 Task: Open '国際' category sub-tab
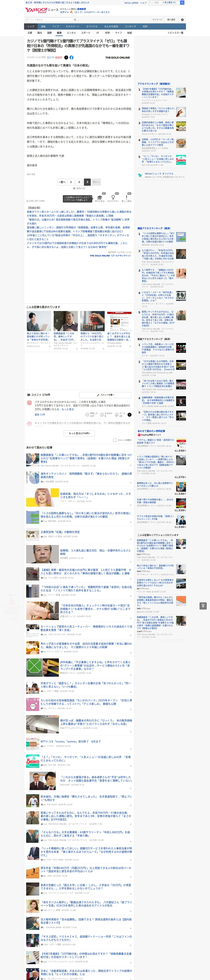click(x=49, y=33)
